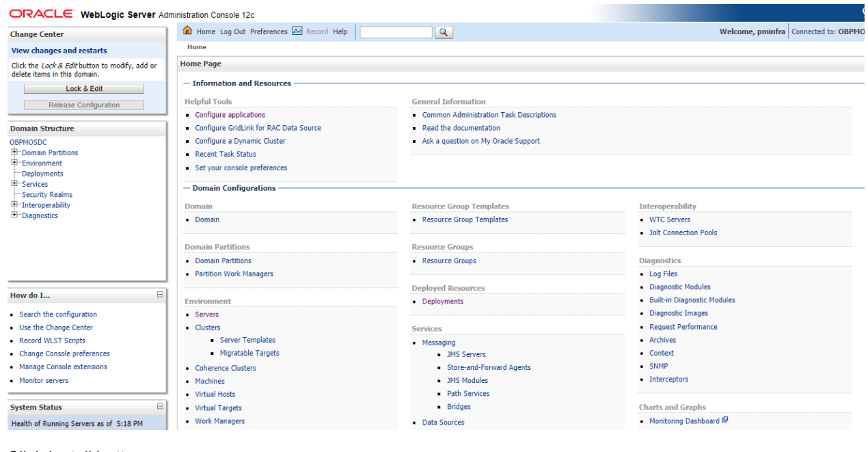Open Deployments in Domain Structure tree
Viewport: 868px width, 452px height.
tap(42, 174)
